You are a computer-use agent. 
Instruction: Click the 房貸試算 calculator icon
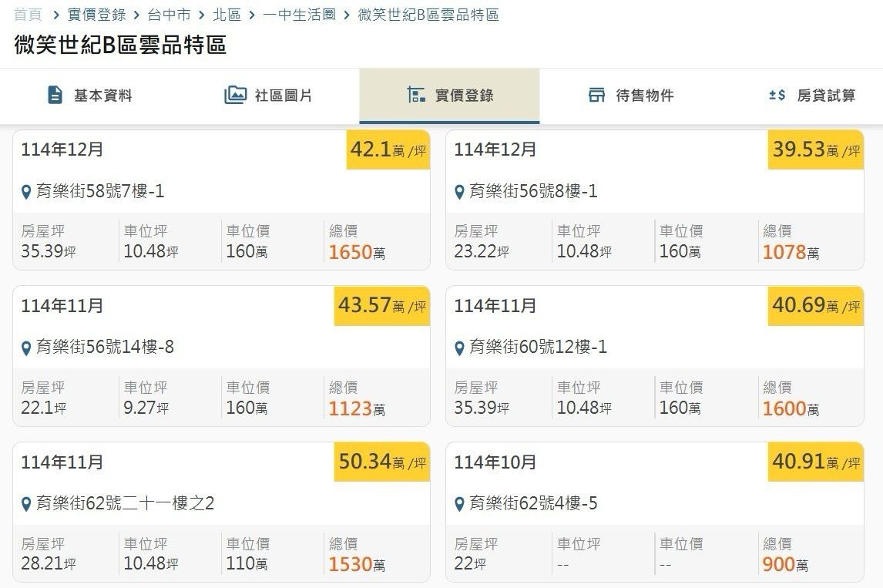point(777,95)
